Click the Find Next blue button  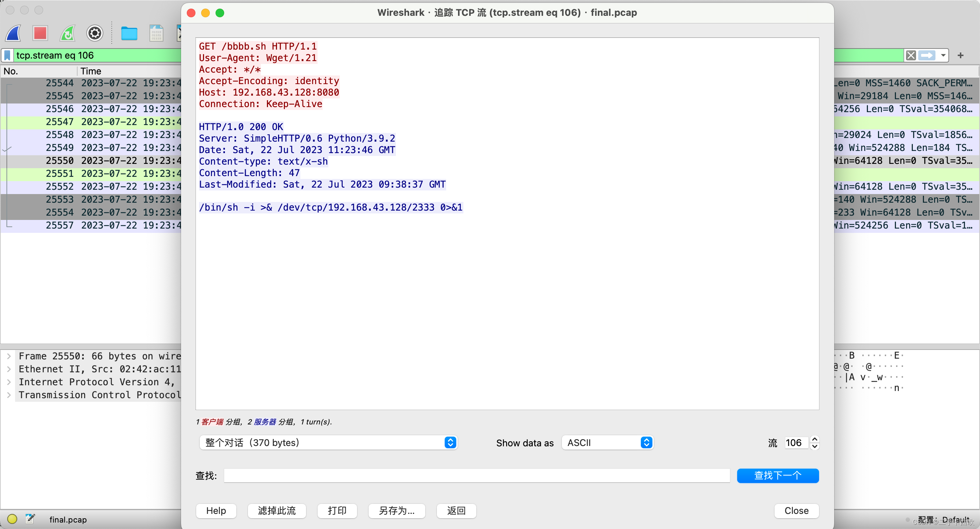[x=778, y=475]
